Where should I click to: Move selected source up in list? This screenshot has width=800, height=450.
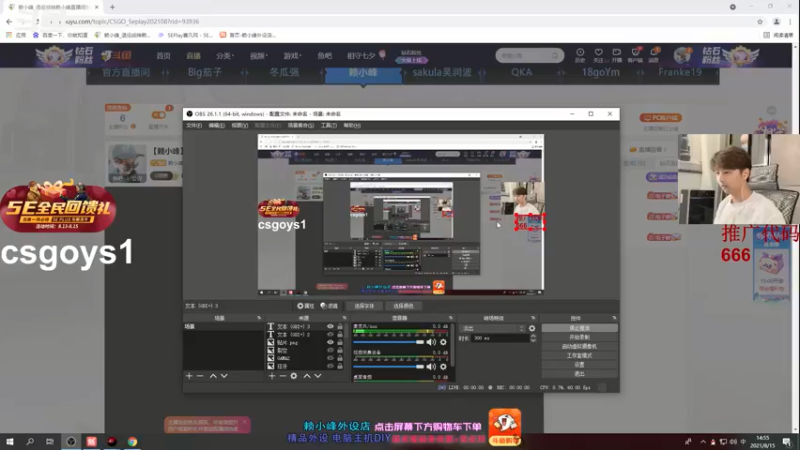[x=307, y=376]
